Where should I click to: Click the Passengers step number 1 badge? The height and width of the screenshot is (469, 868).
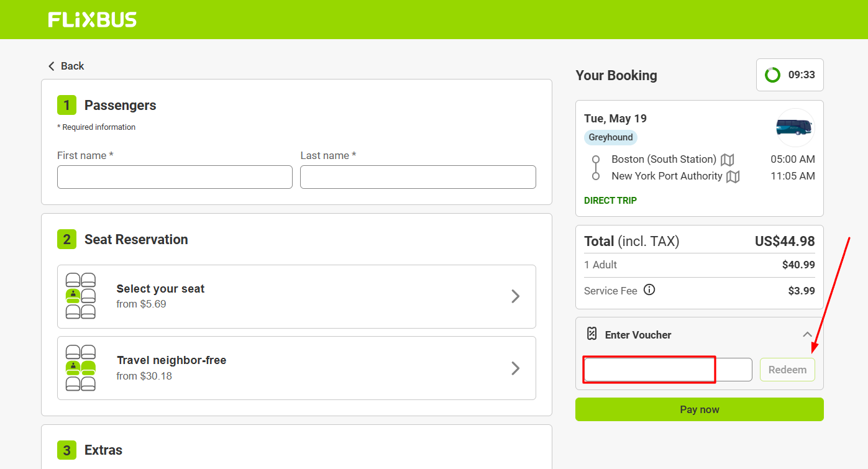(66, 105)
